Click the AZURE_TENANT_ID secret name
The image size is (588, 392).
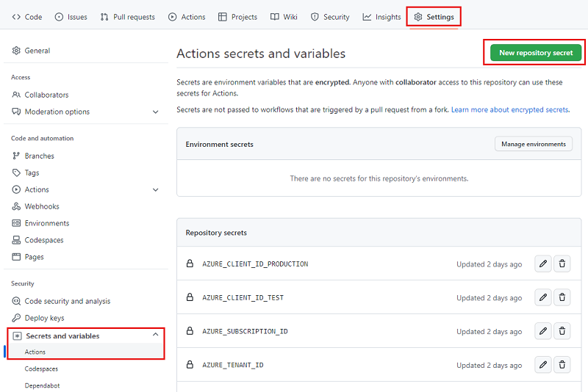coord(233,365)
